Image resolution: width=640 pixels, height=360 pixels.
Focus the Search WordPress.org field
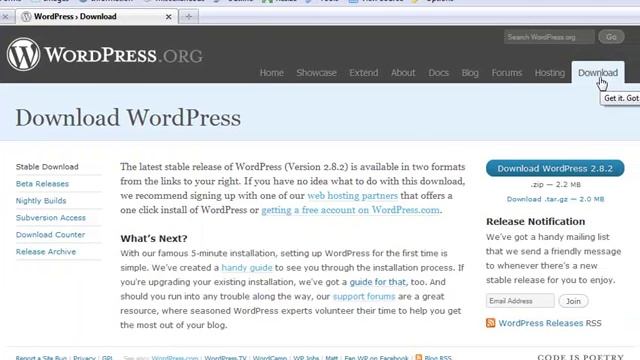(x=549, y=37)
